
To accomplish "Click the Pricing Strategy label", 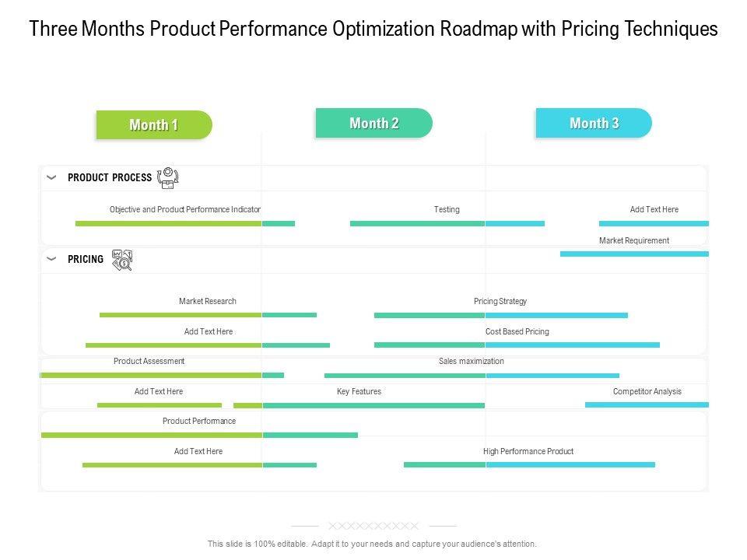I will [500, 301].
